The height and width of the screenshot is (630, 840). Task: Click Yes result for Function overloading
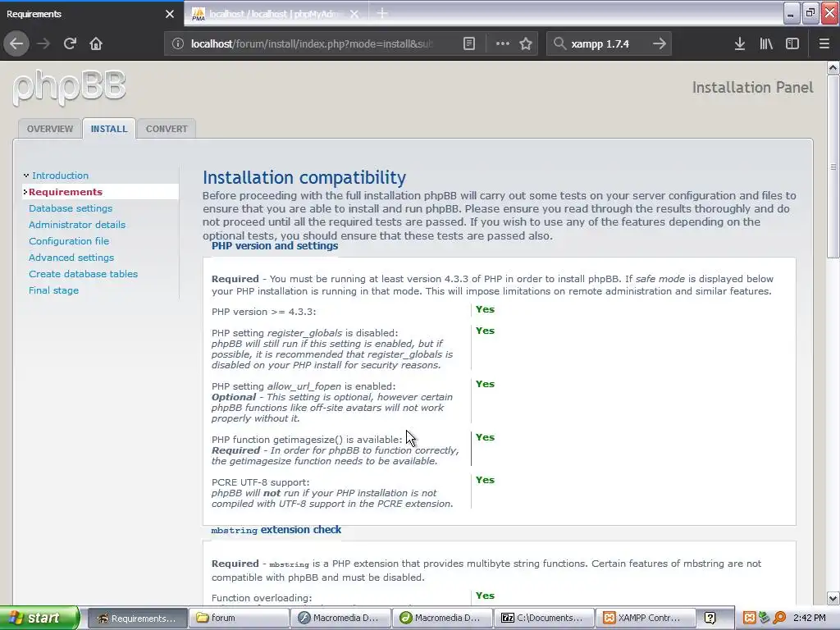click(486, 596)
